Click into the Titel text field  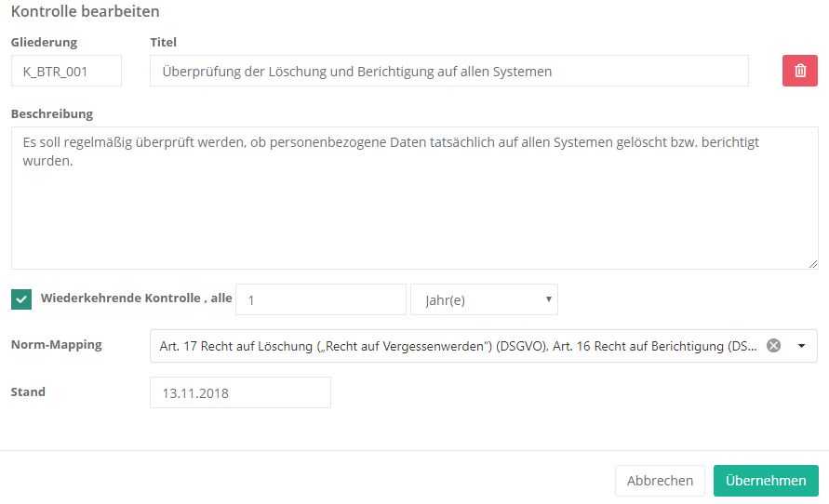click(448, 71)
